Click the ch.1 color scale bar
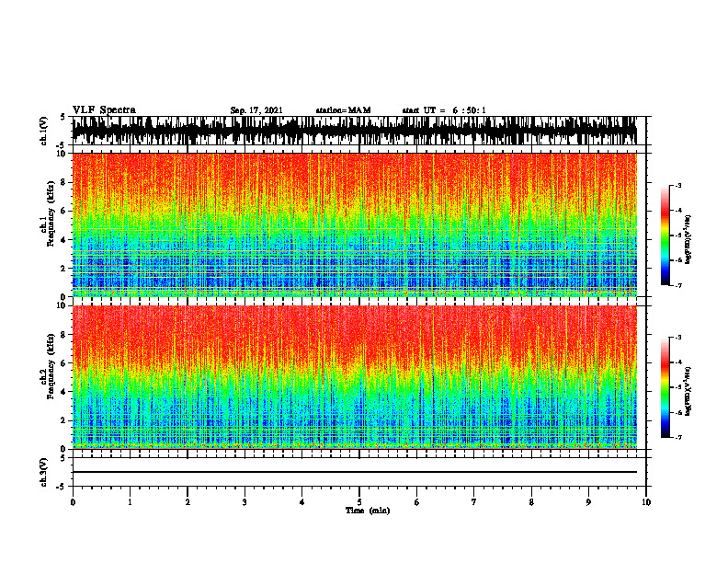Image resolution: width=728 pixels, height=563 pixels. tap(665, 236)
